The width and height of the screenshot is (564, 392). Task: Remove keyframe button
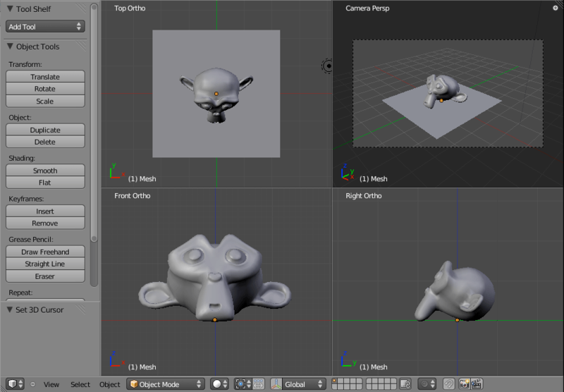(45, 223)
